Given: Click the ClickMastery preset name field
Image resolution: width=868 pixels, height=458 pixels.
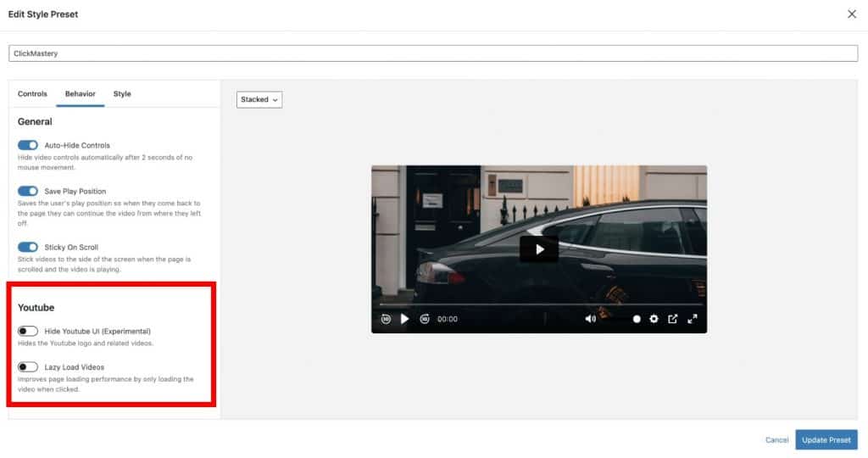Looking at the screenshot, I should coord(432,53).
